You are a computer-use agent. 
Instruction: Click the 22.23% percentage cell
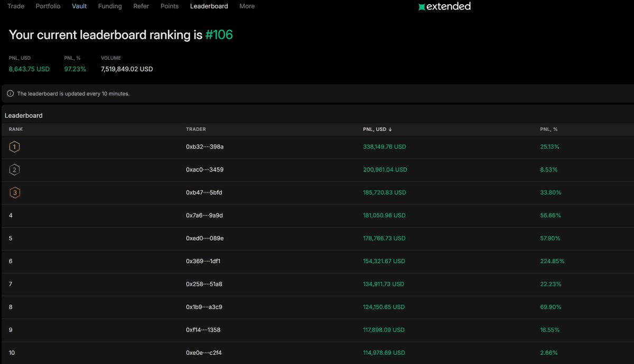(x=550, y=284)
